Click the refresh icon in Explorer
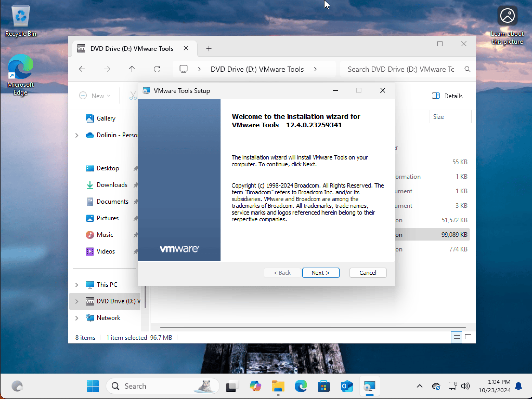The height and width of the screenshot is (399, 532). click(x=157, y=69)
